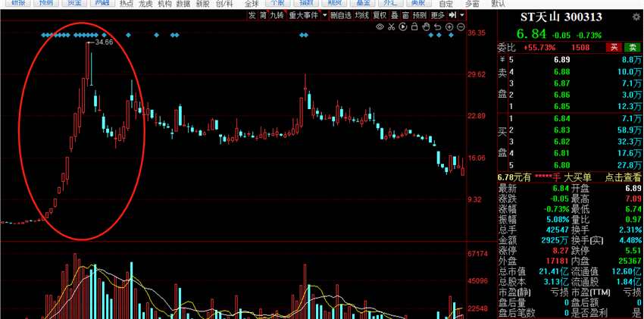
Task: Toggle the 九转 indicator
Action: pyautogui.click(x=277, y=15)
